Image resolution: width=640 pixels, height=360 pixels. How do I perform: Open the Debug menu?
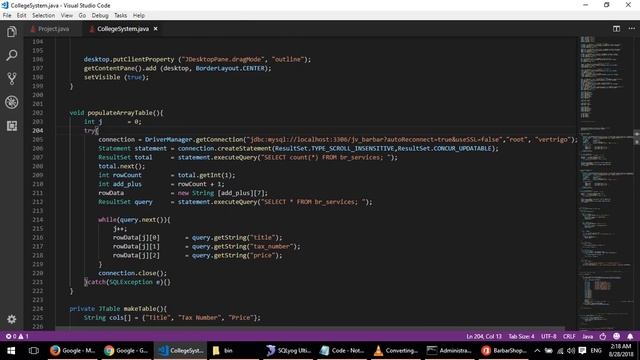click(x=100, y=16)
